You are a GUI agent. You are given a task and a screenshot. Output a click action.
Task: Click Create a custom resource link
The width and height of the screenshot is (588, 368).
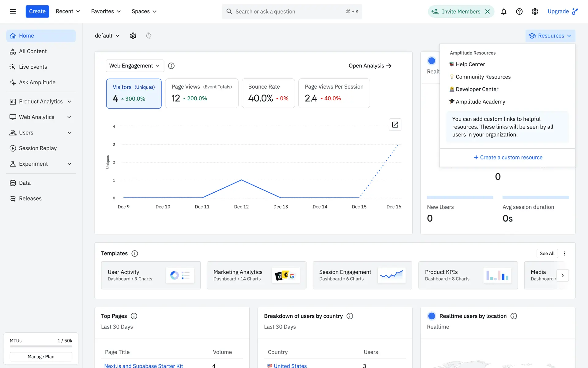(x=508, y=157)
